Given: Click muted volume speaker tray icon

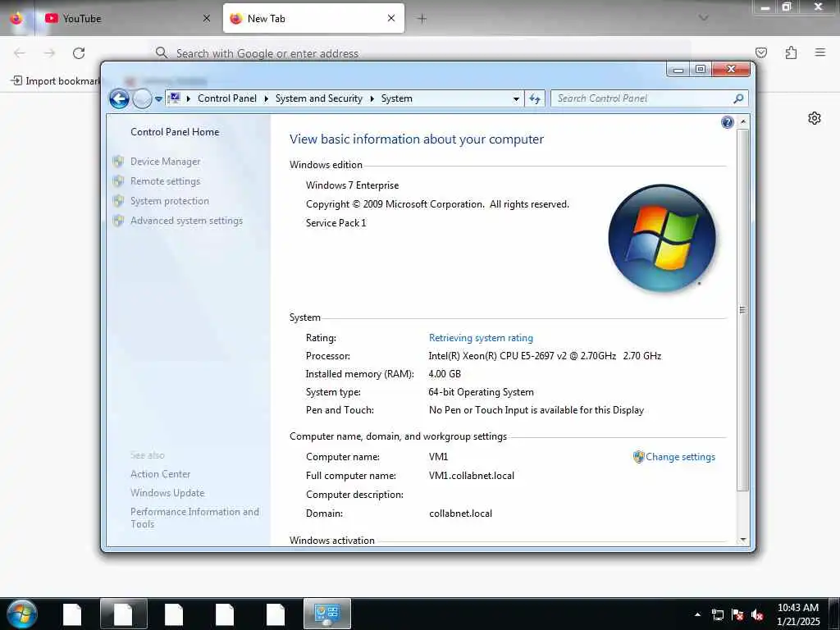Looking at the screenshot, I should coord(757,614).
